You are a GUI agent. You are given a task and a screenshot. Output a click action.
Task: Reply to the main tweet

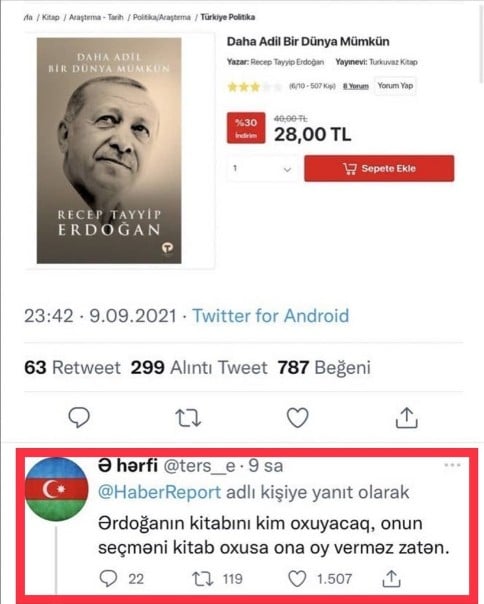coord(79,417)
